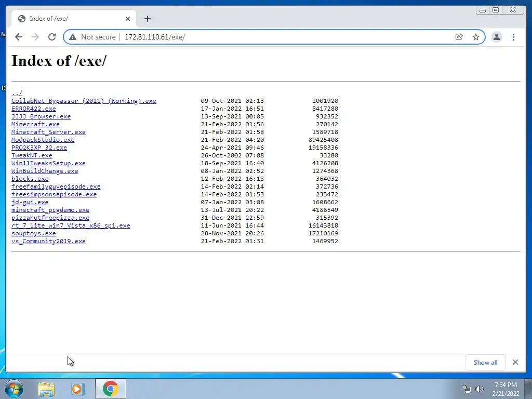
Task: Reload the page with the refresh icon
Action: (52, 37)
